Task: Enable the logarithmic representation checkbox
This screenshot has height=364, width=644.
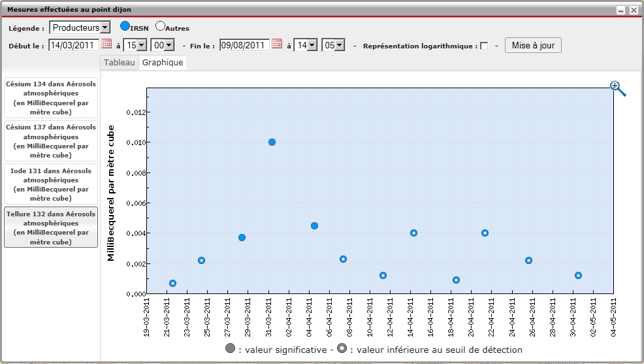Action: pos(484,46)
